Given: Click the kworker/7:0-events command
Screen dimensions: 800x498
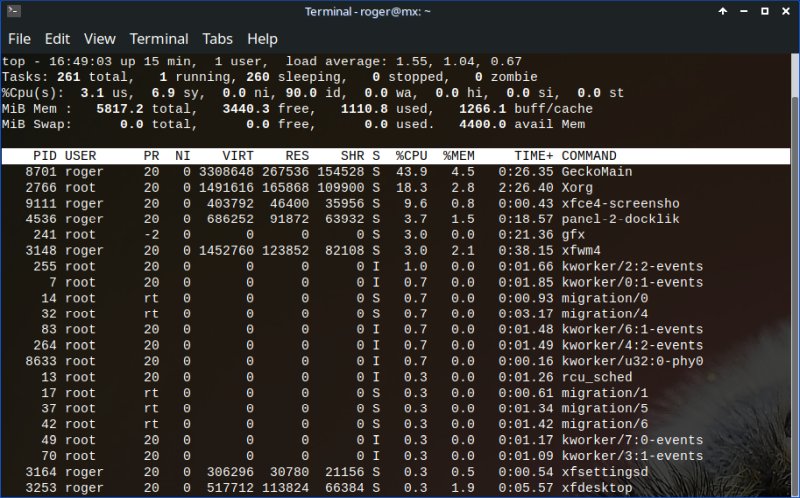Looking at the screenshot, I should [632, 440].
